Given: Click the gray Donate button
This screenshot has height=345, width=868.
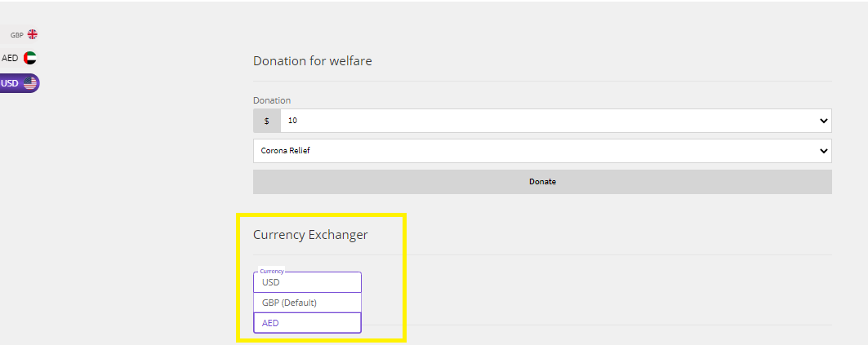Looking at the screenshot, I should 542,181.
